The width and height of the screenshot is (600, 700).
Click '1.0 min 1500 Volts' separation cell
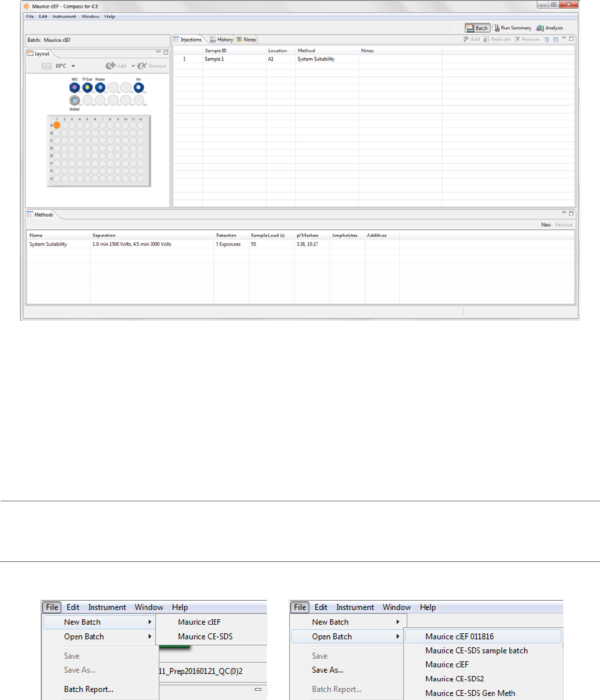152,244
